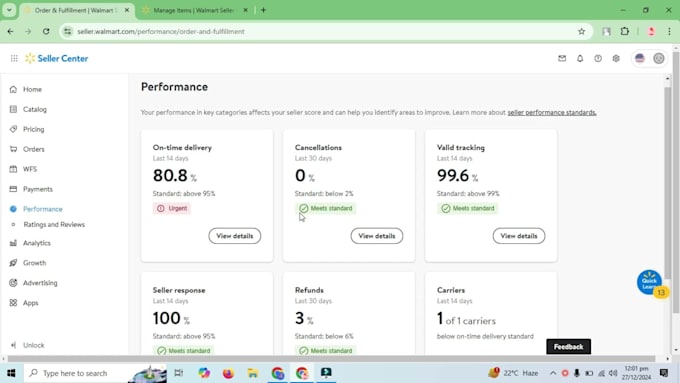Viewport: 680px width, 383px height.
Task: Open File Explorer from the taskbar
Action: coord(253,373)
